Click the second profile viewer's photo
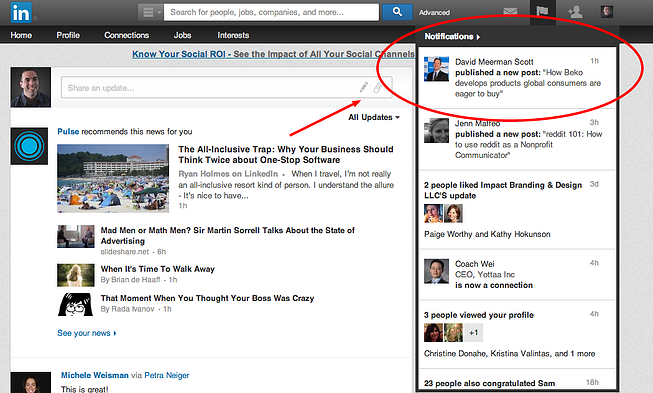653x393 pixels. (454, 333)
